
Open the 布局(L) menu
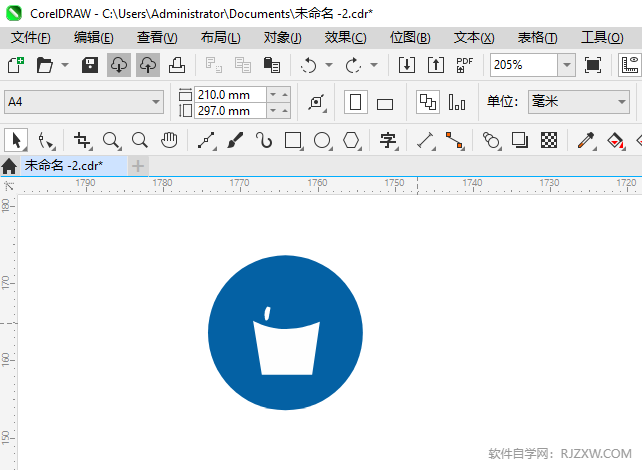221,38
